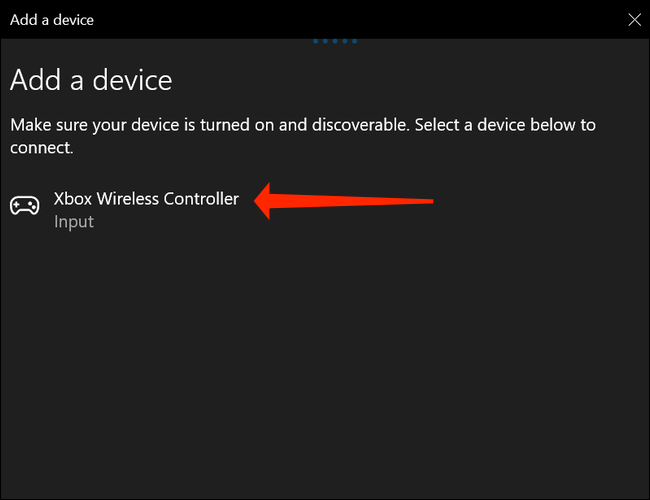Click the red arrow's thin tail end

[x=427, y=201]
